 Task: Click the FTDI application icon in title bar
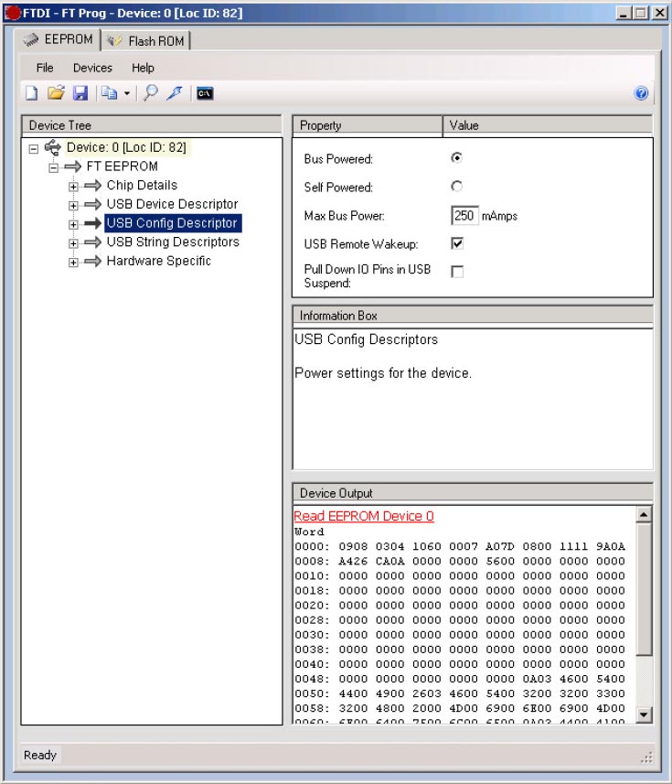click(13, 13)
